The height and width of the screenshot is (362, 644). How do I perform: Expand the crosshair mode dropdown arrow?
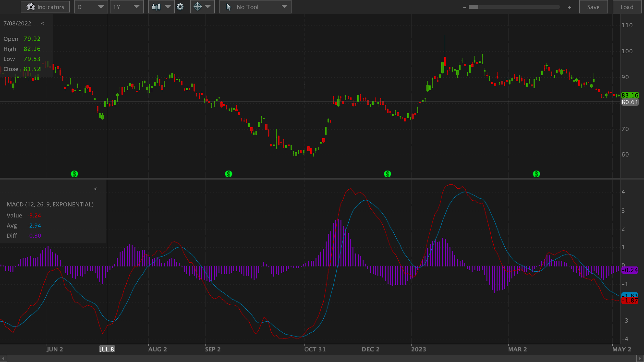click(208, 7)
